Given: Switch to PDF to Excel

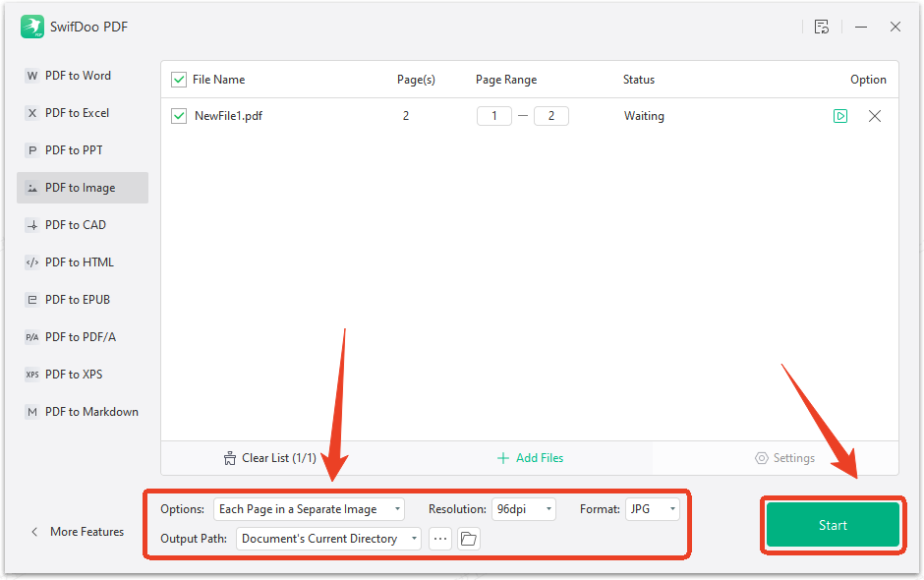Looking at the screenshot, I should [83, 113].
